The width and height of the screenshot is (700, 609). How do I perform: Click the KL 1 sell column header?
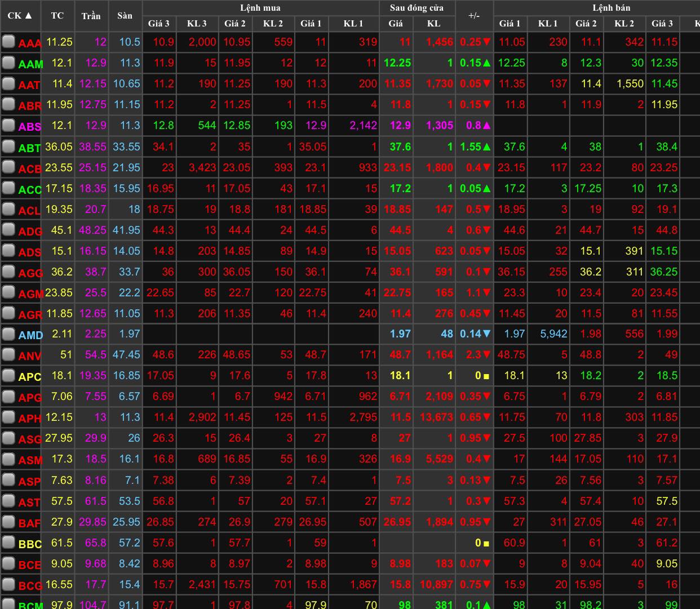[x=548, y=24]
